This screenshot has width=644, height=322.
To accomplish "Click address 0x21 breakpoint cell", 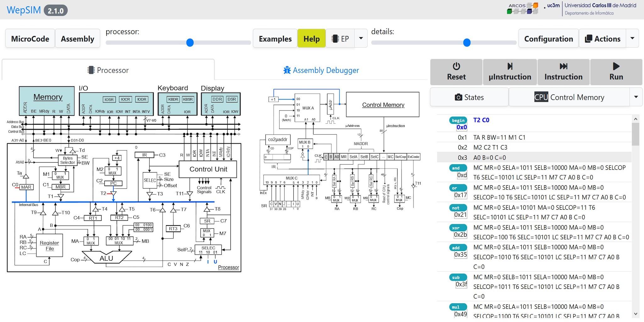I will click(461, 215).
